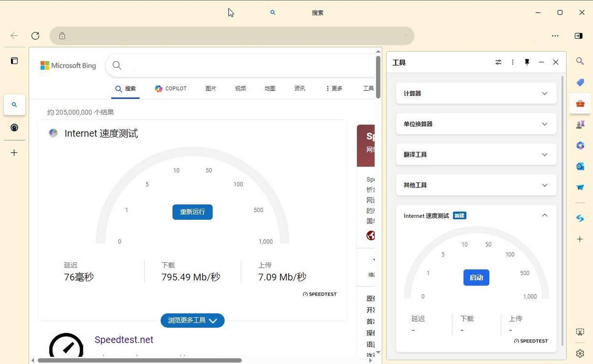593x364 pixels.
Task: Click the search icon in the title bar
Action: pyautogui.click(x=272, y=13)
